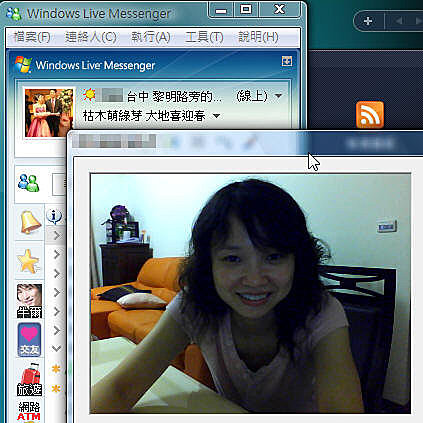Image resolution: width=423 pixels, height=423 pixels.
Task: Open the wedding photo display picture
Action: (x=49, y=113)
